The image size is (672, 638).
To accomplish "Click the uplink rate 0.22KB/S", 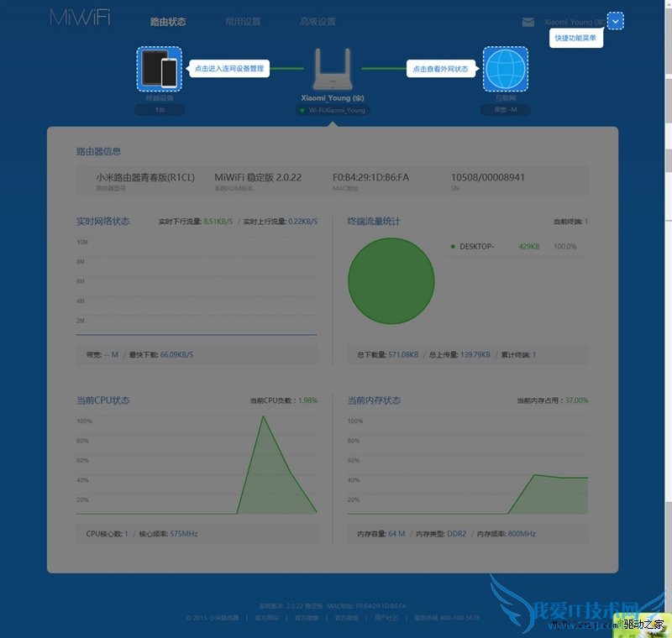I will [x=302, y=222].
